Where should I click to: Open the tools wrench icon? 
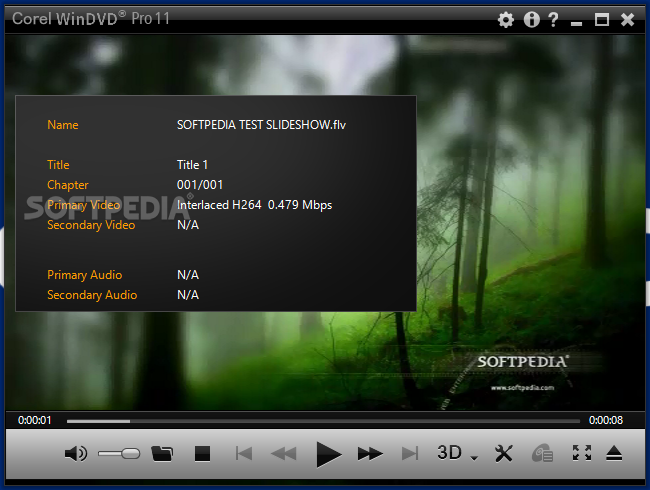504,454
